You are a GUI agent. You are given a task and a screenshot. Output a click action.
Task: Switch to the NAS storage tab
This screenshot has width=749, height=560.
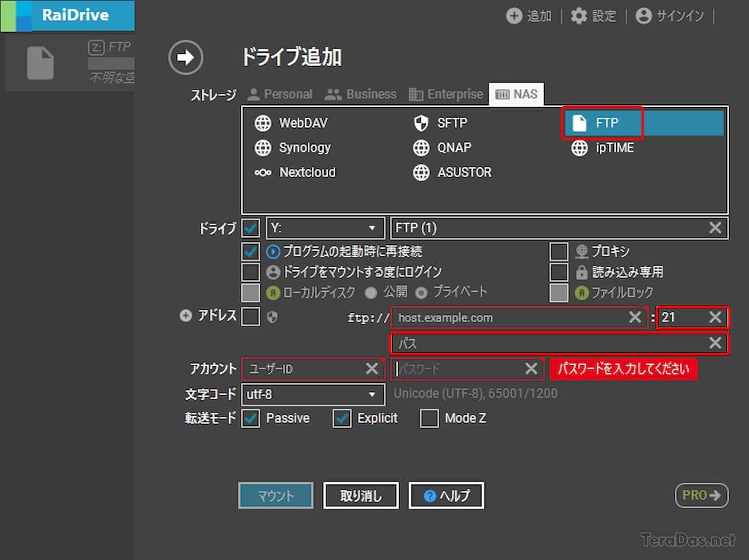click(x=516, y=94)
